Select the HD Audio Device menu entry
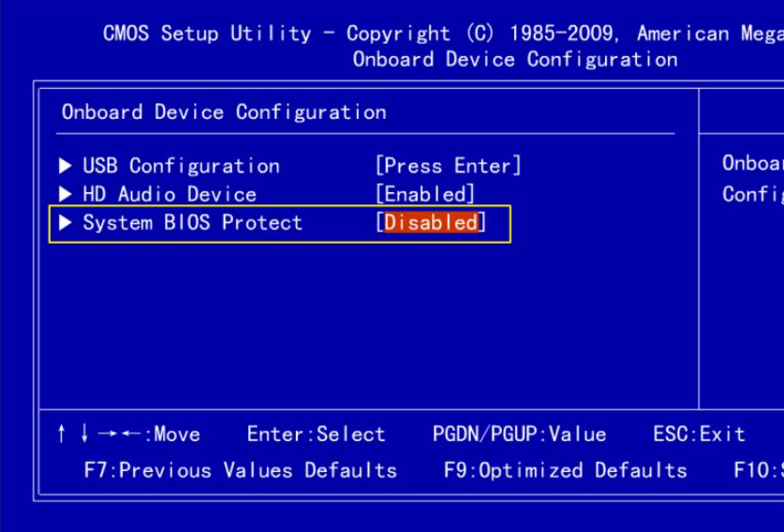 (x=170, y=194)
